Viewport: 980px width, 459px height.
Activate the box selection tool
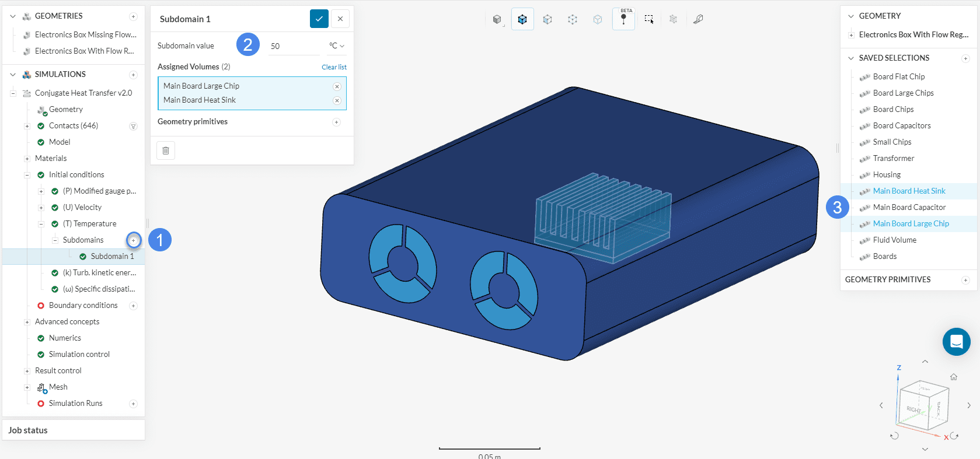[x=648, y=19]
